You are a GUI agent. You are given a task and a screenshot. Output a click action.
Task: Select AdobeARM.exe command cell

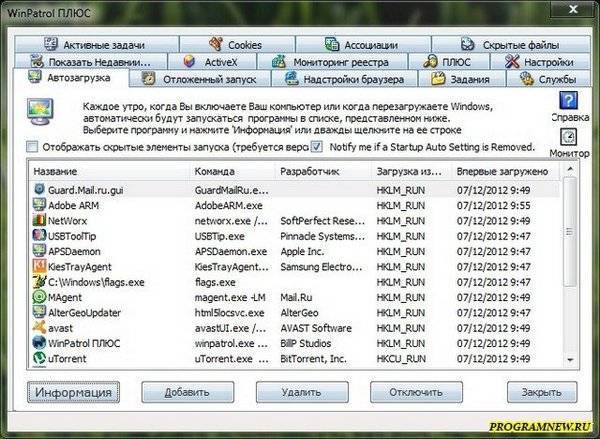[x=228, y=206]
